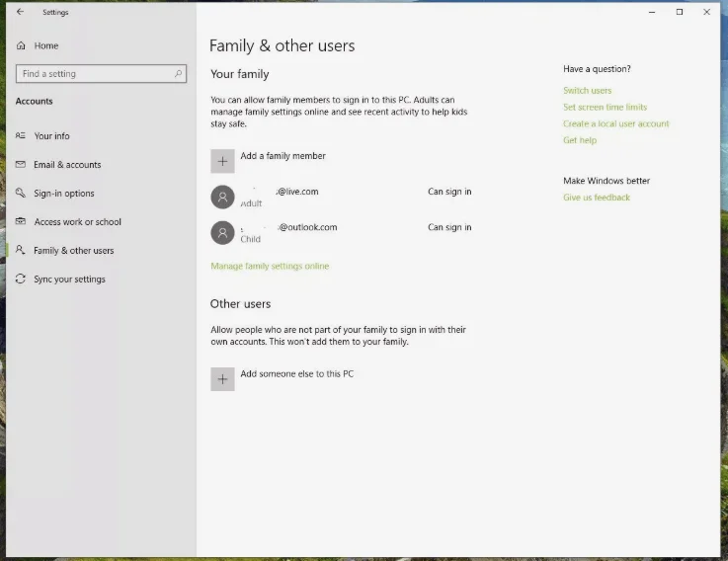Focus the Find a setting search box
The height and width of the screenshot is (561, 728).
101,74
